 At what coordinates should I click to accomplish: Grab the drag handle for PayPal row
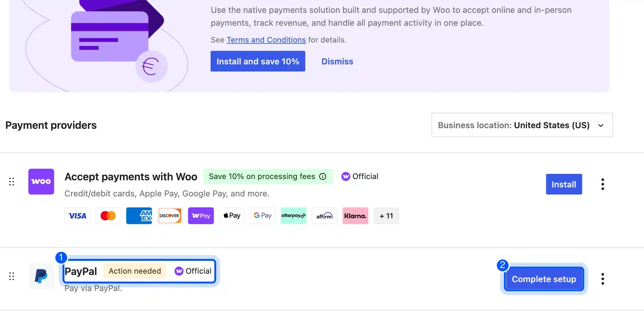(x=11, y=276)
